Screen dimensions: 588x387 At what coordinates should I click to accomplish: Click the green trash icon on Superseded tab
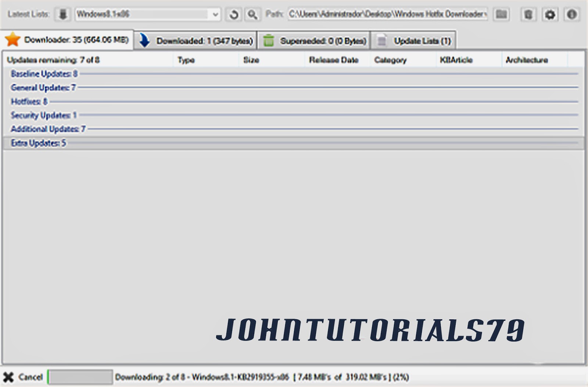[270, 41]
